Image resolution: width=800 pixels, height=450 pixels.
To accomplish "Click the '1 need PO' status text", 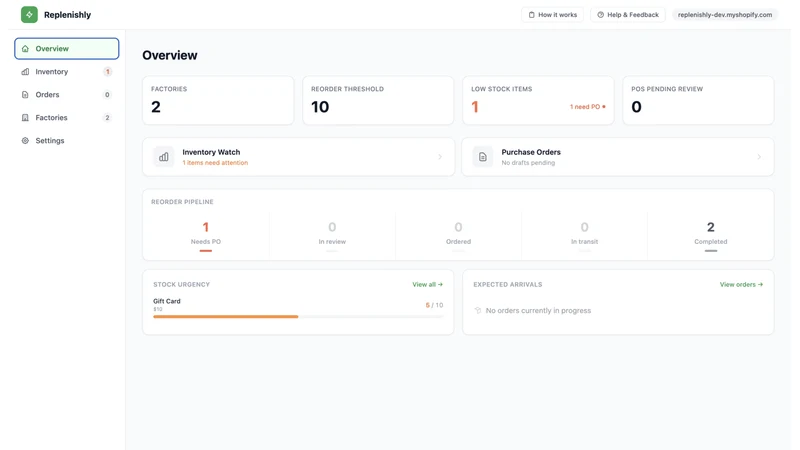I will [585, 107].
